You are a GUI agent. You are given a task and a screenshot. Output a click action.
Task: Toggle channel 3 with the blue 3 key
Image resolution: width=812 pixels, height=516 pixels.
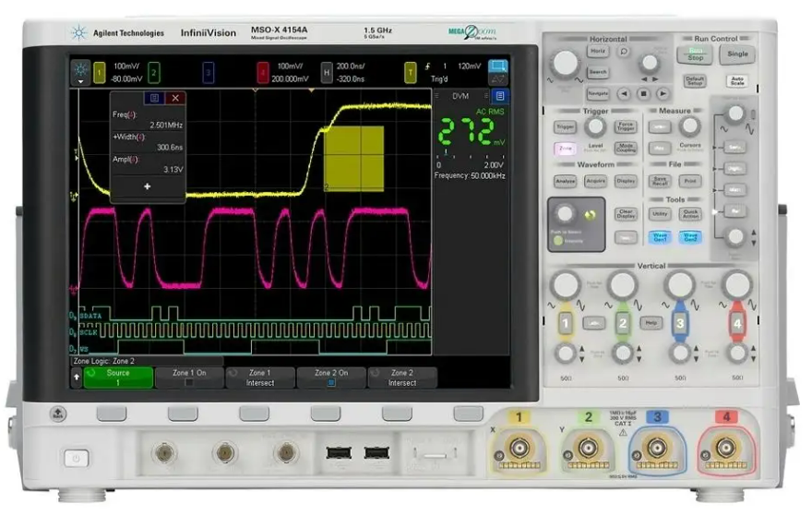[680, 323]
